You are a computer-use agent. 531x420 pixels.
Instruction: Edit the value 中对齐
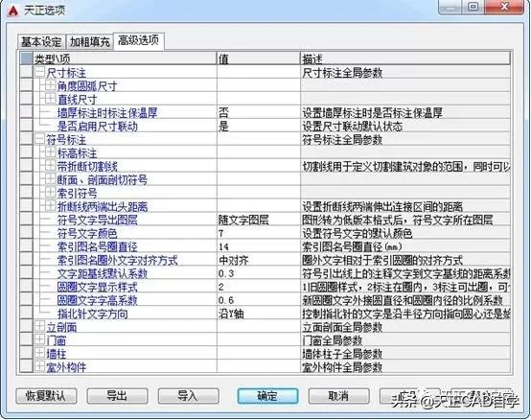pyautogui.click(x=259, y=260)
